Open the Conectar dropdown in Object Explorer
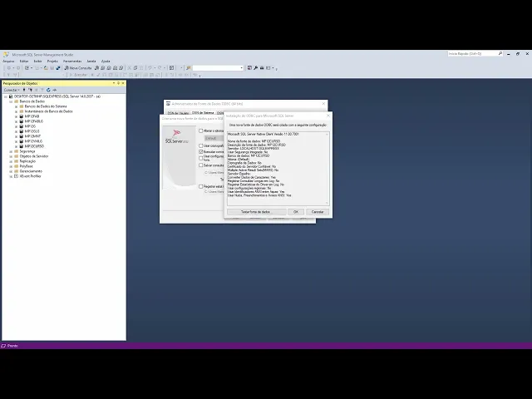The width and height of the screenshot is (532, 399). coord(12,90)
